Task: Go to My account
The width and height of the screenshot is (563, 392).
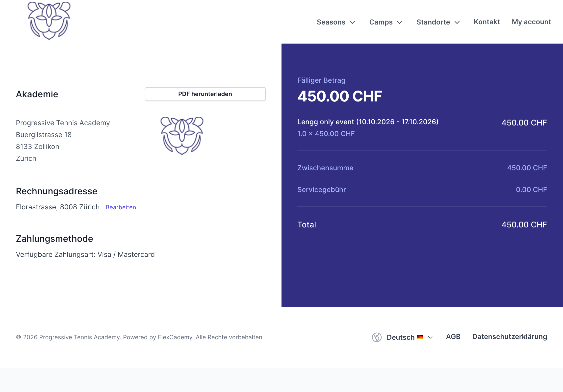Action: (531, 22)
